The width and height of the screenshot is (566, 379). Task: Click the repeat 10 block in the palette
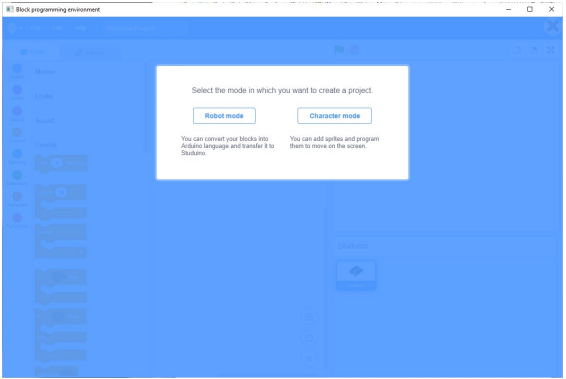(x=61, y=202)
